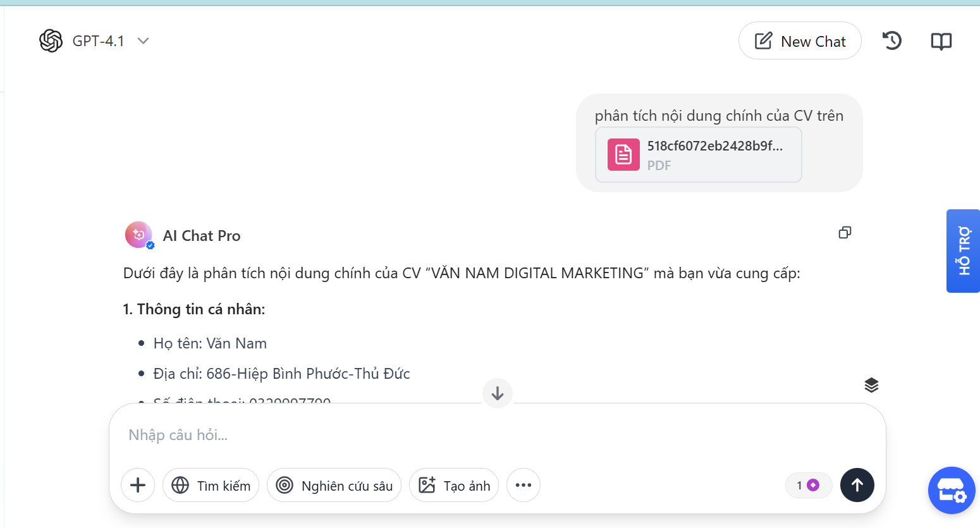980x528 pixels.
Task: Start a New Chat
Action: [x=800, y=41]
